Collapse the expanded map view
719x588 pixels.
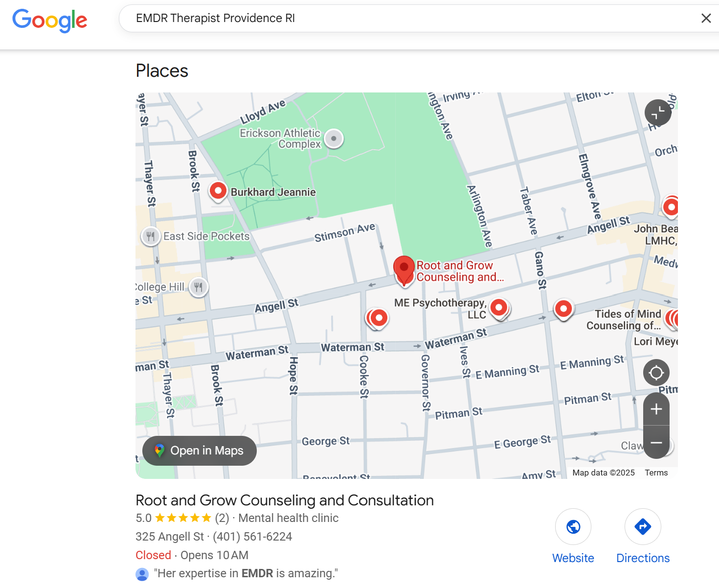coord(658,113)
